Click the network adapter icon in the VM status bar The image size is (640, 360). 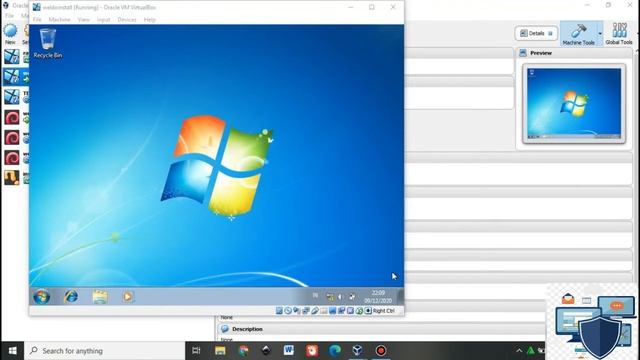306,311
